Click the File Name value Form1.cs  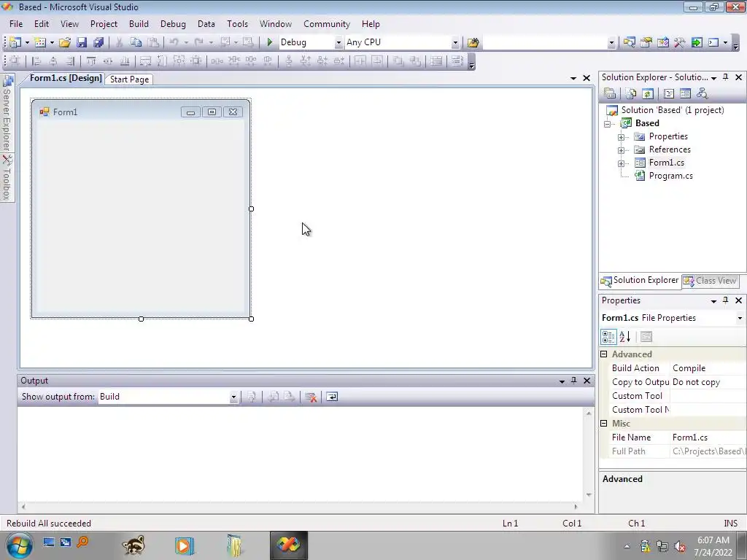click(708, 437)
